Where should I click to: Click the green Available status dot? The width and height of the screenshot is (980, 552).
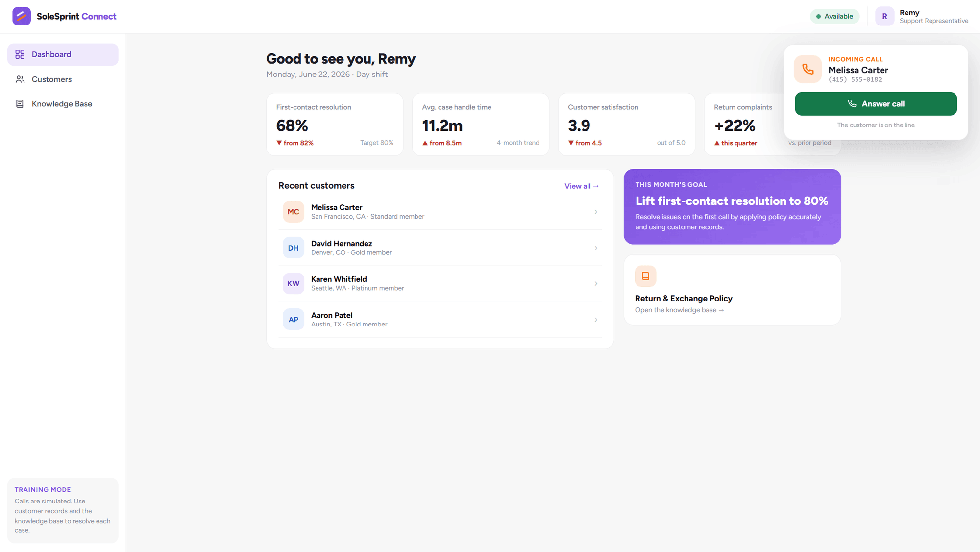click(x=818, y=16)
